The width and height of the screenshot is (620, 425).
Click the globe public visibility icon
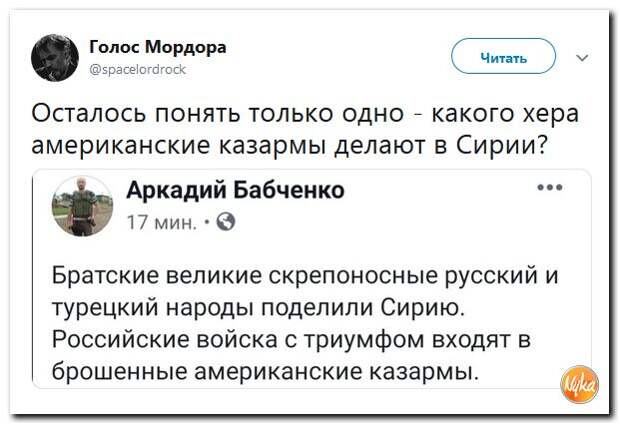226,222
